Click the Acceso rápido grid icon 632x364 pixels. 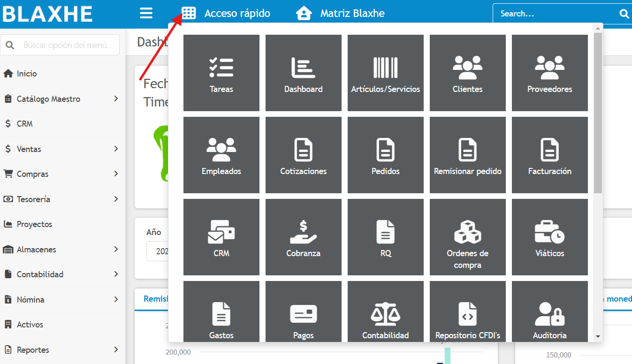189,13
